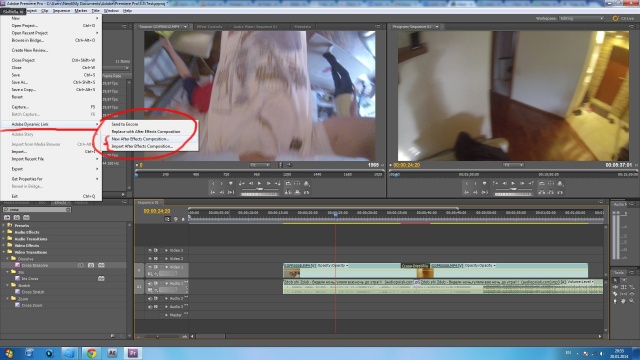The width and height of the screenshot is (640, 360).
Task: Expand the Audio 2 track
Action: [x=166, y=298]
